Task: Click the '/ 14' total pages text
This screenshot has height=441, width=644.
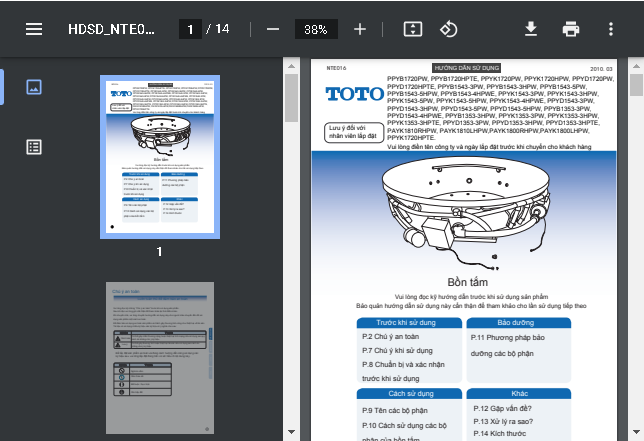Action: click(218, 29)
